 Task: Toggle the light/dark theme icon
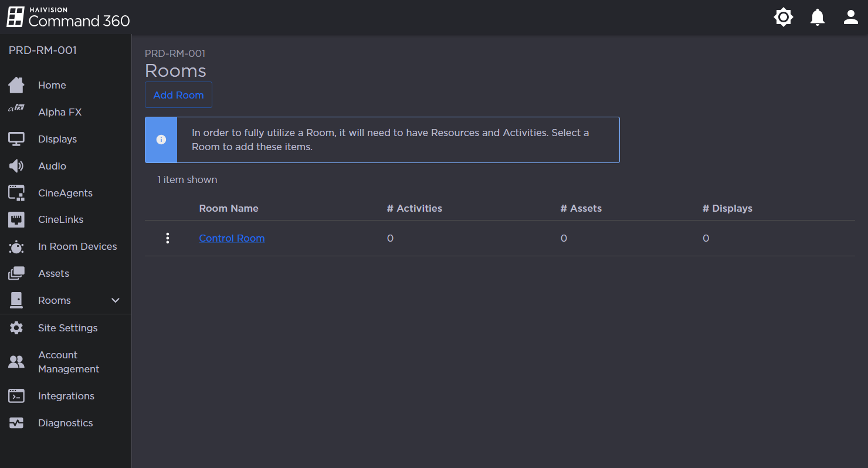coord(784,18)
